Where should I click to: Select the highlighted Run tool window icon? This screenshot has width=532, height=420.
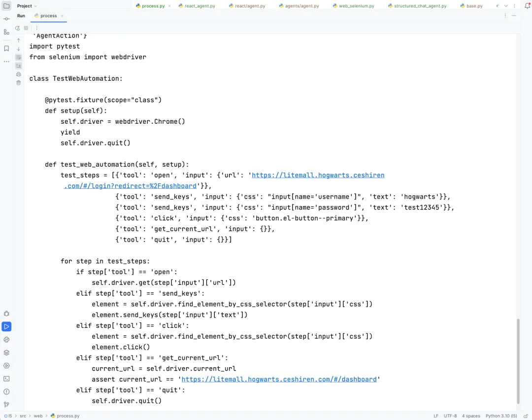(6, 327)
